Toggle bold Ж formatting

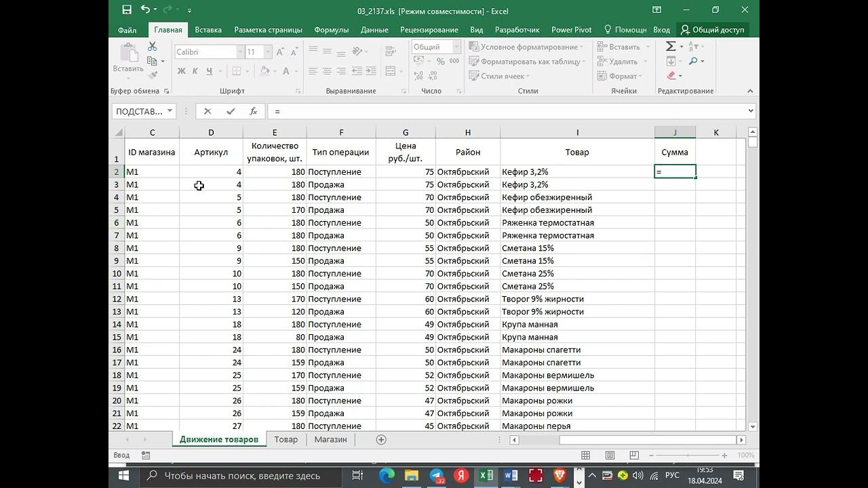tap(181, 71)
